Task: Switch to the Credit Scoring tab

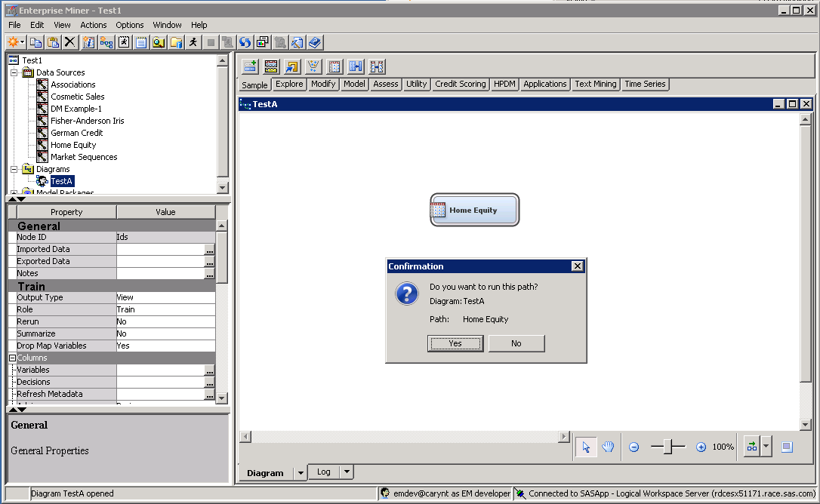Action: coord(460,85)
